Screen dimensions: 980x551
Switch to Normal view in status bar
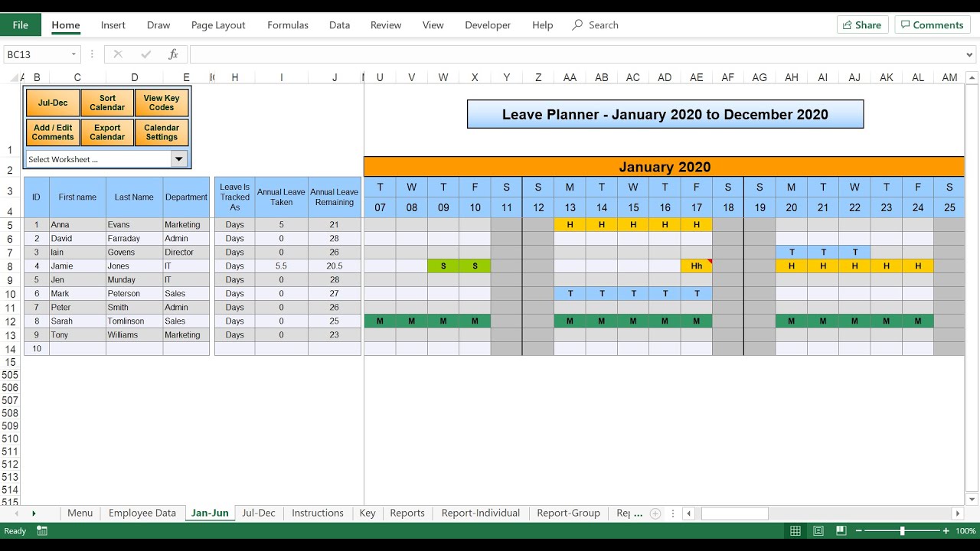[795, 530]
